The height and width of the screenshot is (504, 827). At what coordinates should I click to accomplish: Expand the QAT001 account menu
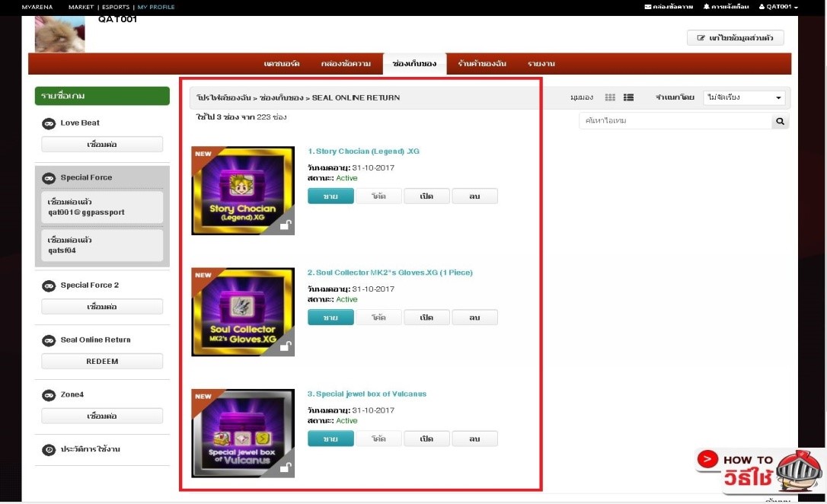(778, 7)
